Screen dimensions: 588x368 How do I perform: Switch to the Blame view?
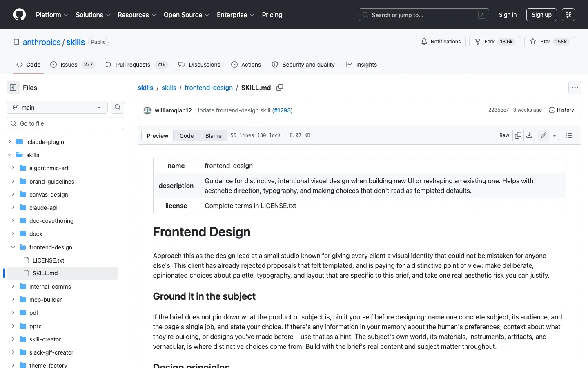213,136
